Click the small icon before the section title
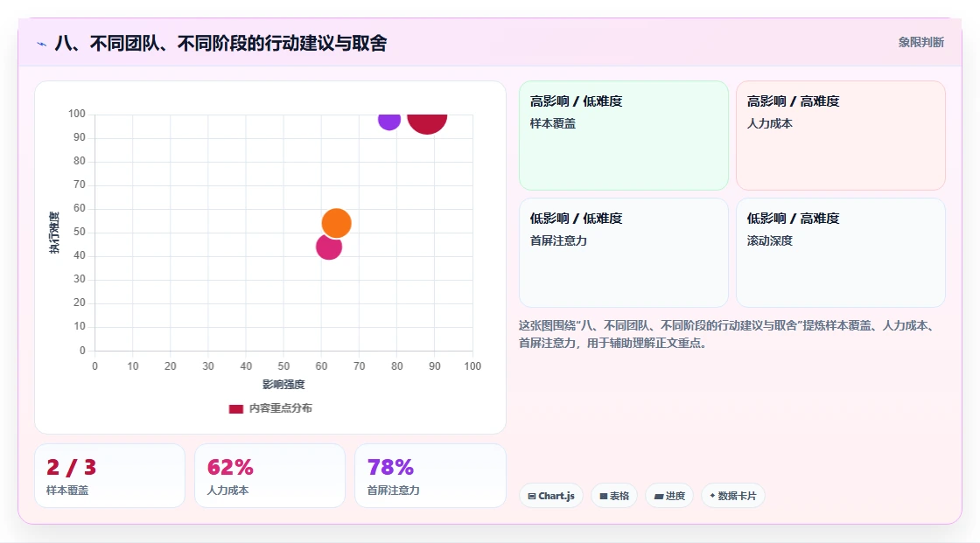Screen dimensions: 980x543 click(42, 44)
